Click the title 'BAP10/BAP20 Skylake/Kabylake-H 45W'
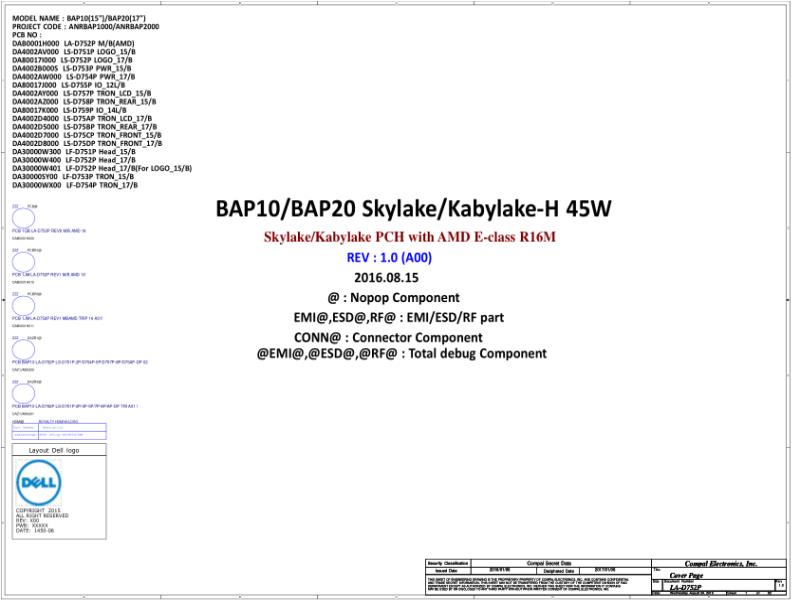800x600 pixels. (x=413, y=209)
